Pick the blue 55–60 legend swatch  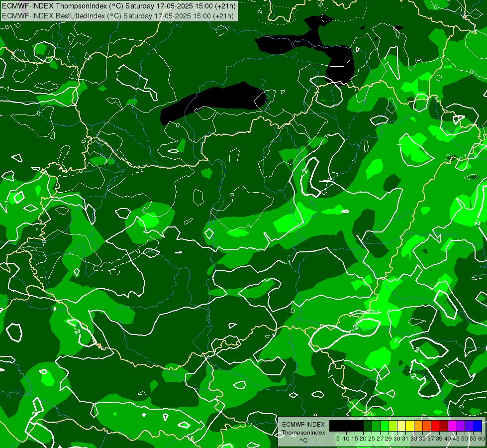coord(478,426)
